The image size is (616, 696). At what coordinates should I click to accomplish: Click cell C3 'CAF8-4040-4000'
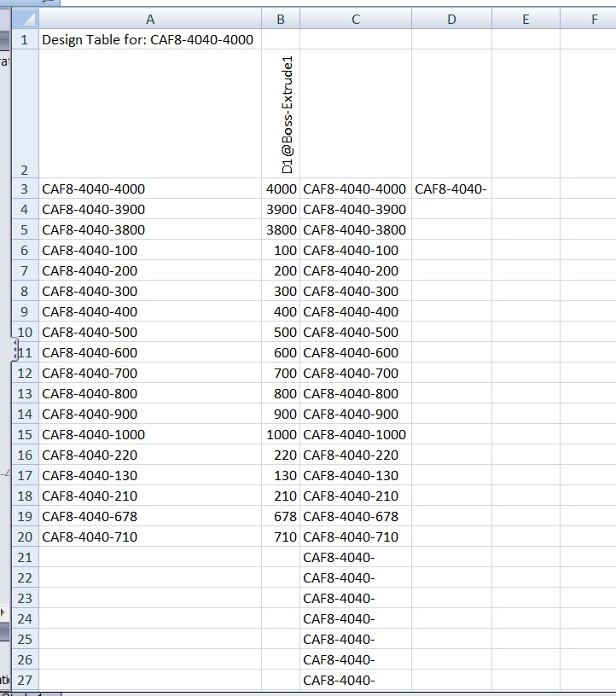coord(356,188)
